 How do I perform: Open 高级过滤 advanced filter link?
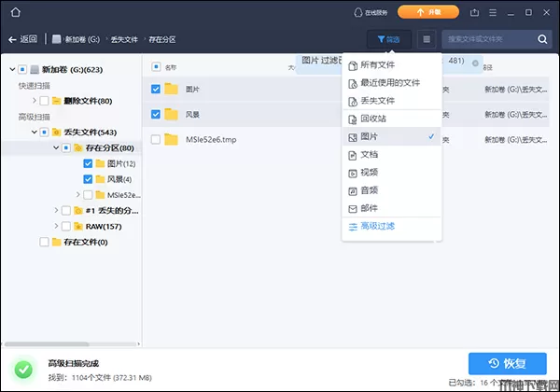click(378, 226)
